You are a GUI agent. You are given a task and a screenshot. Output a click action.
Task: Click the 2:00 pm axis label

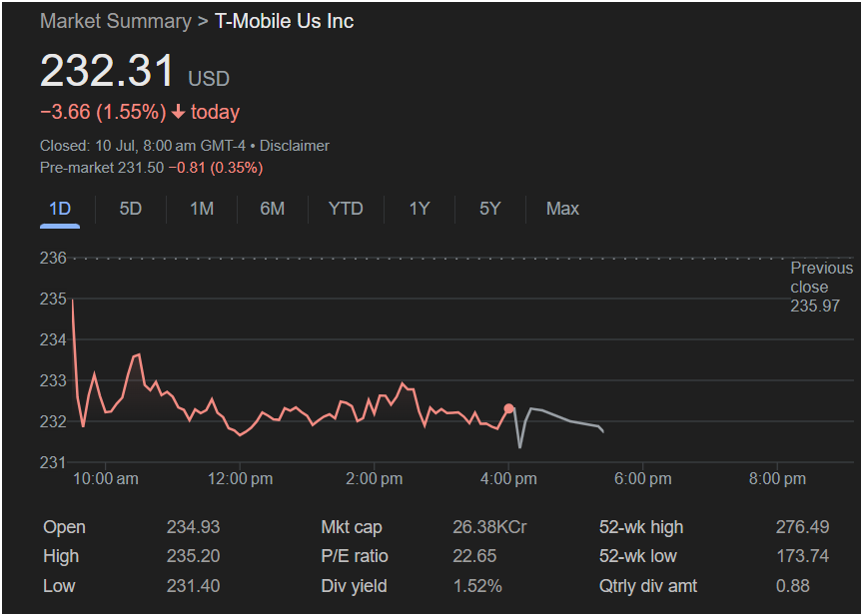click(374, 479)
